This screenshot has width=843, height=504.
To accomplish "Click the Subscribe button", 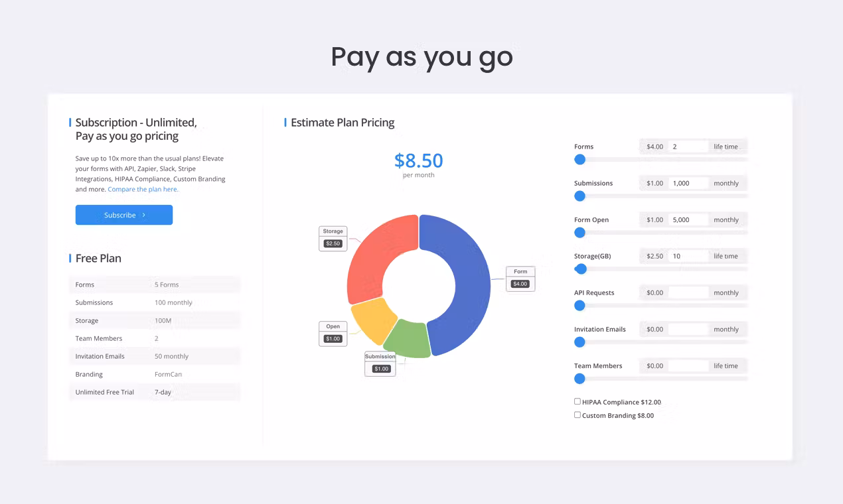I will coord(124,215).
